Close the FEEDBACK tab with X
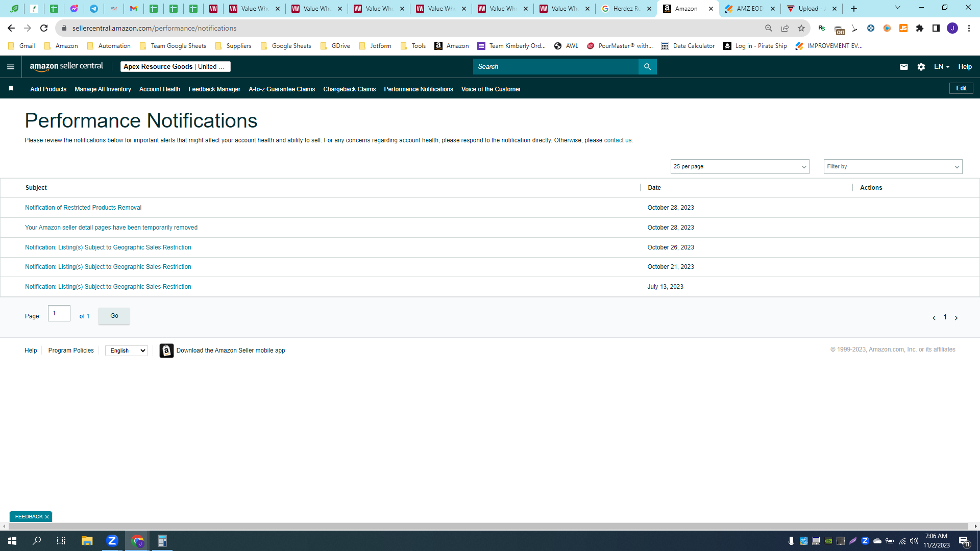This screenshot has width=980, height=551. (47, 517)
